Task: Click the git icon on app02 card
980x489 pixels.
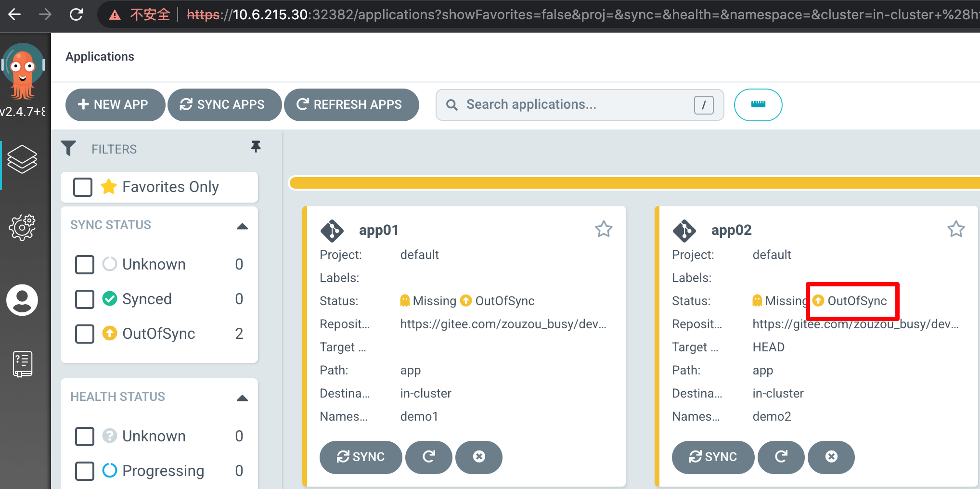Action: tap(684, 231)
